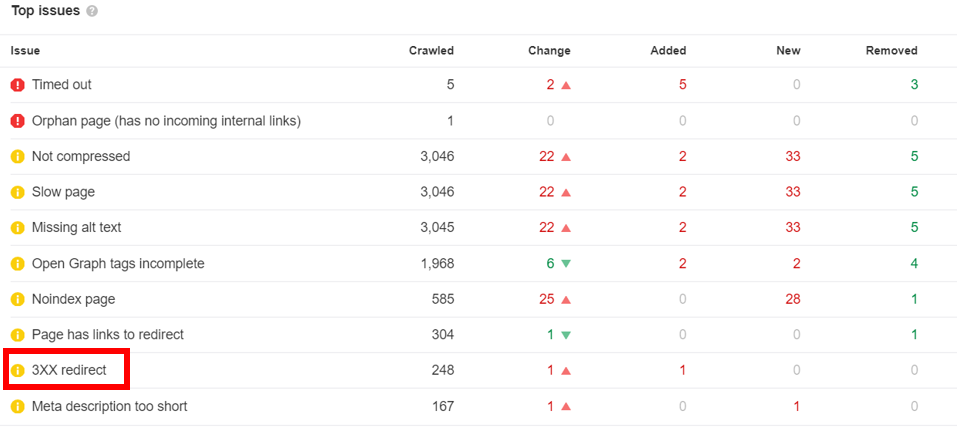The image size is (965, 430).
Task: Click help question mark beside Top issues
Action: [x=92, y=11]
